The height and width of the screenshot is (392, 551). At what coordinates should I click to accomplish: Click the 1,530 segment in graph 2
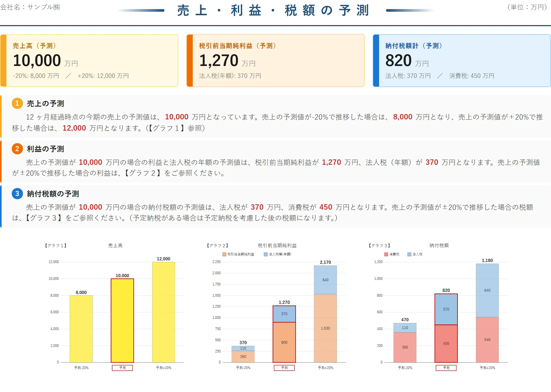[x=325, y=328]
